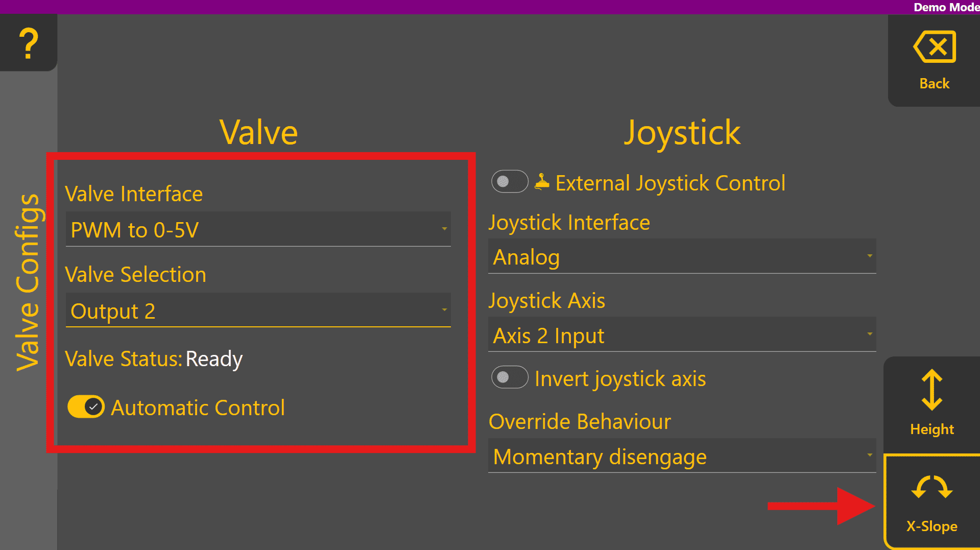Screen dimensions: 980x550
Task: Open the Valve Interface dropdown
Action: click(258, 230)
